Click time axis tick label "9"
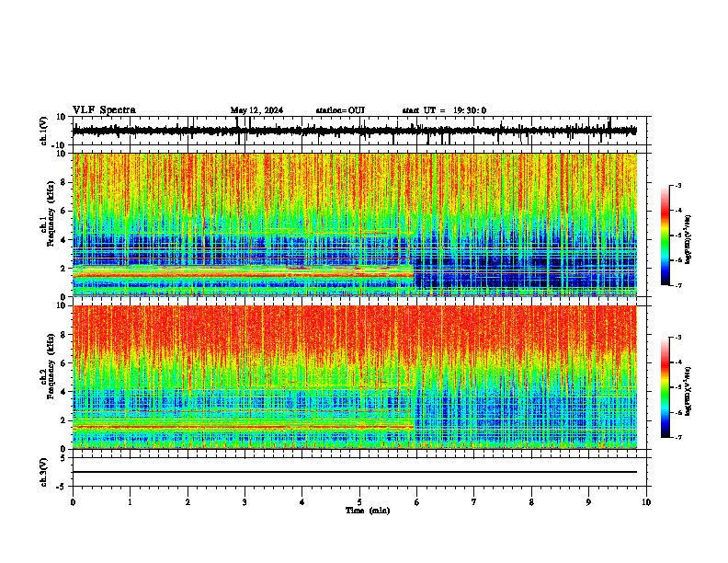This screenshot has width=728, height=563. [588, 502]
